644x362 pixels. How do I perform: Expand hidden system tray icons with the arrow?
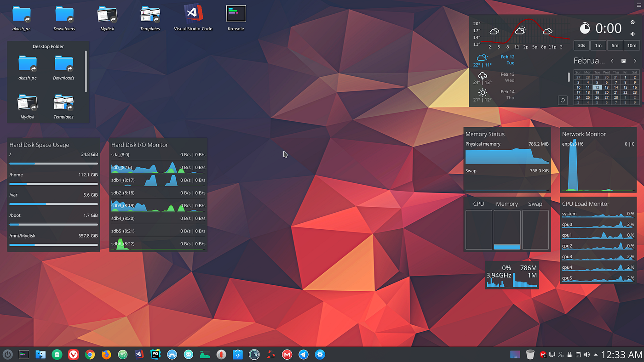(x=595, y=354)
